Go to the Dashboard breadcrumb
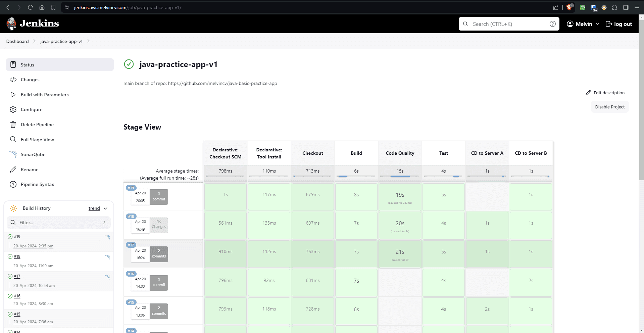644x333 pixels. [17, 41]
